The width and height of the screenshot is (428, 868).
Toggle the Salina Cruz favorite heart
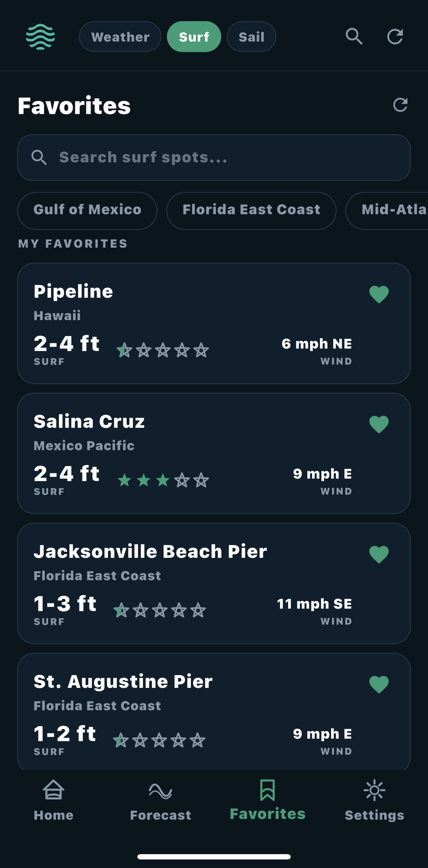(x=379, y=425)
